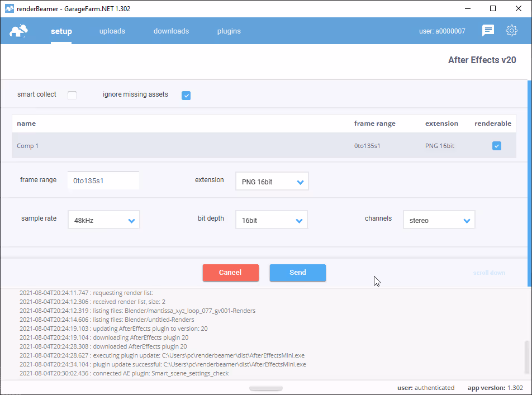Open the chat messages icon
Image resolution: width=532 pixels, height=395 pixels.
(x=488, y=31)
